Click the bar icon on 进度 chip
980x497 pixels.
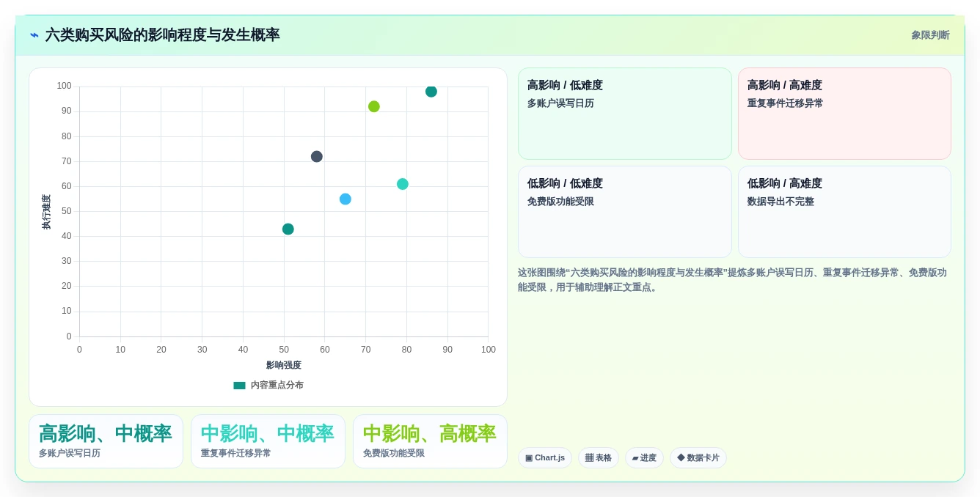635,458
